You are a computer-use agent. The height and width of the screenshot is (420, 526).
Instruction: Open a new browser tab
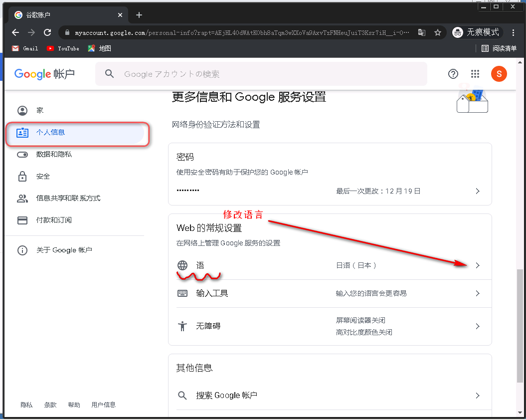pos(139,15)
